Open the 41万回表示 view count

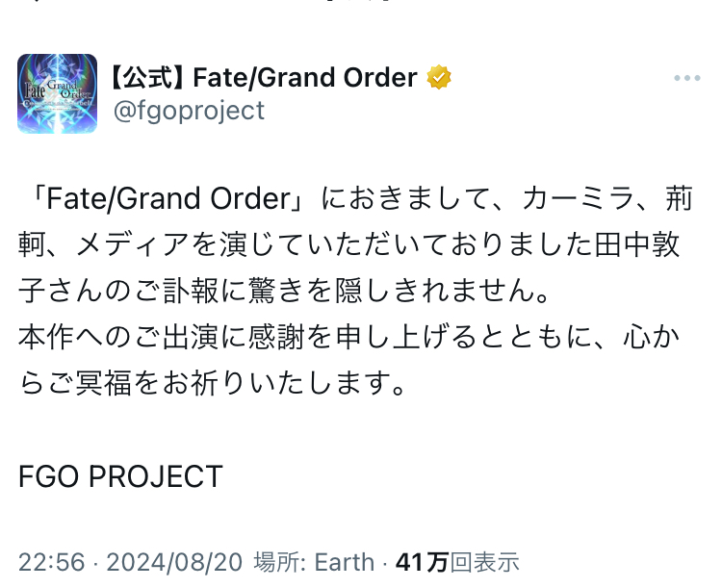(x=457, y=562)
